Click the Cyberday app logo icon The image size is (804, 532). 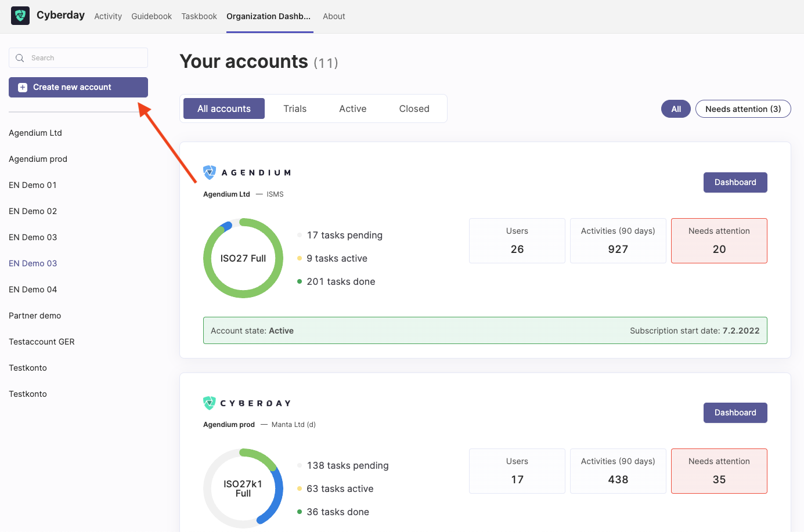click(20, 16)
